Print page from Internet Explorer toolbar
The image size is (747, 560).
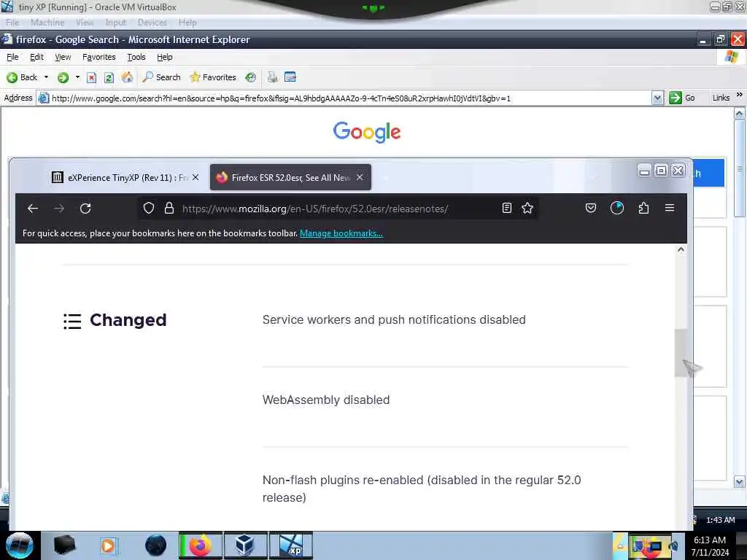[273, 77]
